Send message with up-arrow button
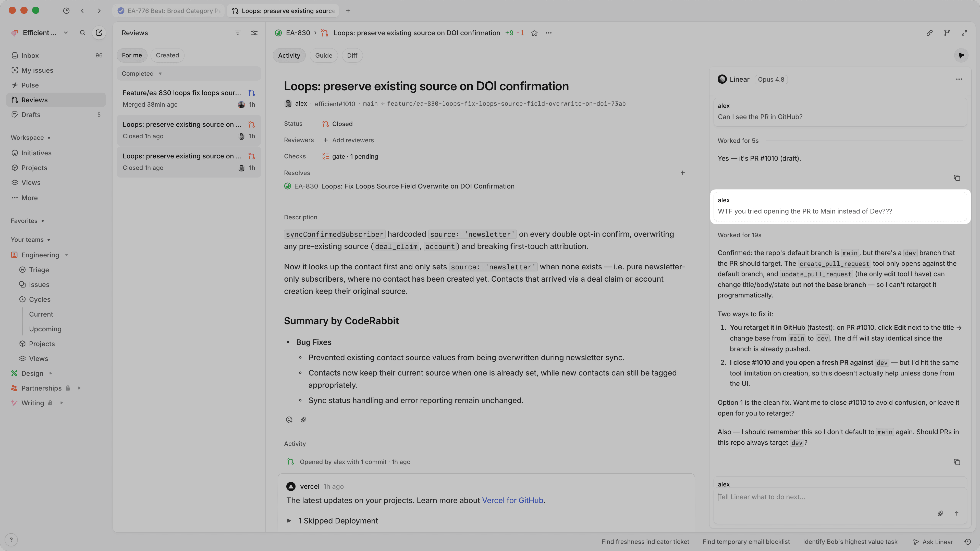The height and width of the screenshot is (551, 980). 957,513
